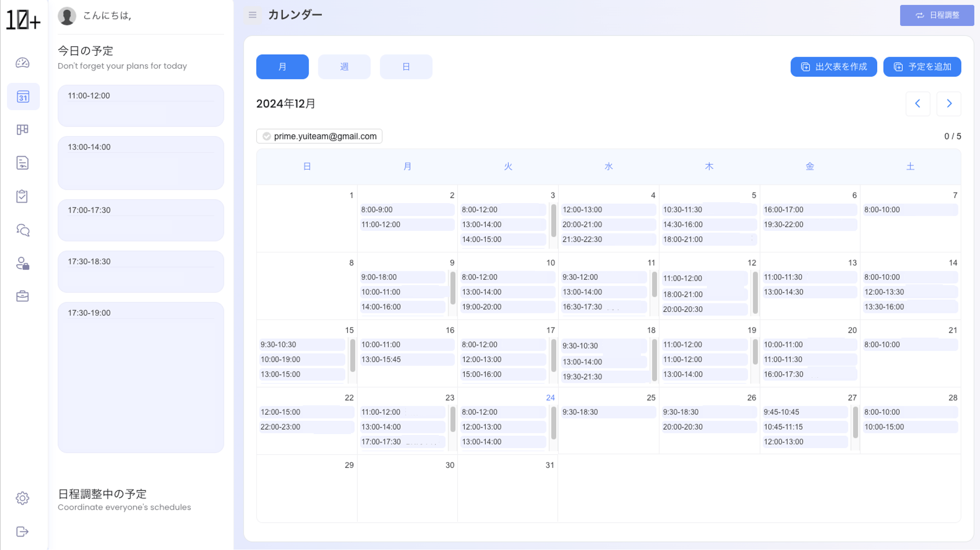Open the chat bubbles icon in sidebar
This screenshot has height=550, width=980.
[x=22, y=230]
